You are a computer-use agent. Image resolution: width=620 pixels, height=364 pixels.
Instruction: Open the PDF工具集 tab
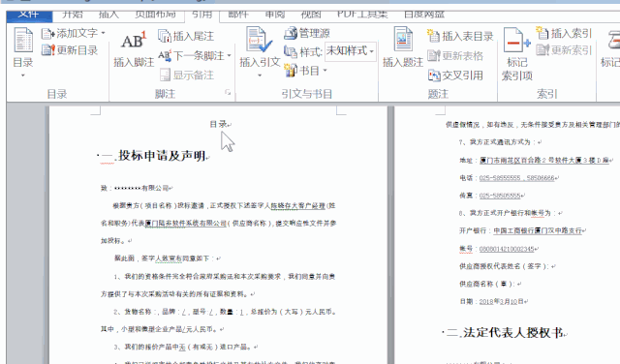click(362, 15)
